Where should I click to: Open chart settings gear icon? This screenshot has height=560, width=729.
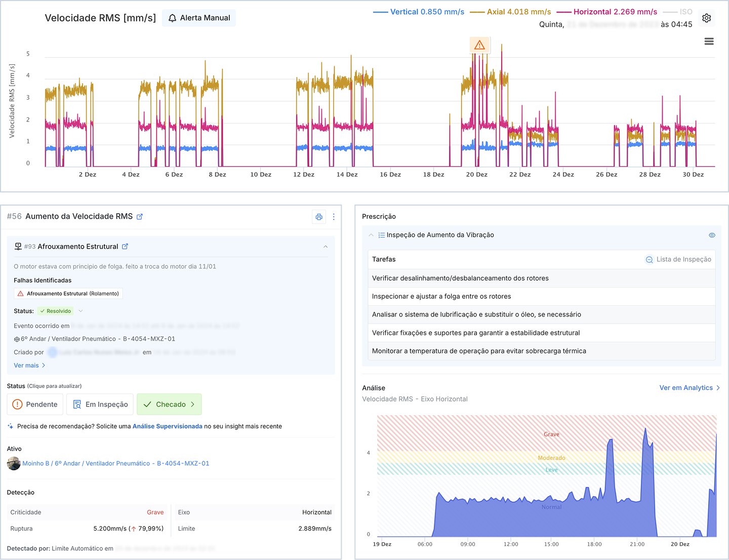[x=707, y=18]
